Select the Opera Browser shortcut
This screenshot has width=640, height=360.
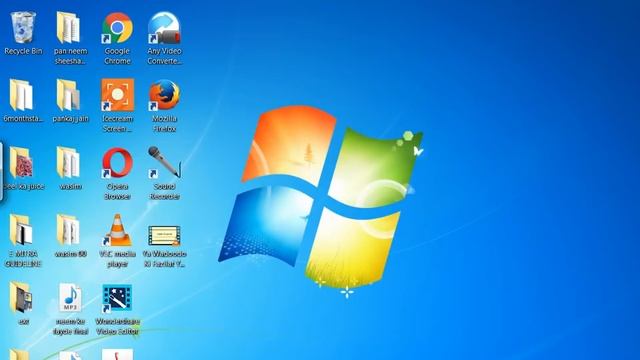tap(117, 173)
